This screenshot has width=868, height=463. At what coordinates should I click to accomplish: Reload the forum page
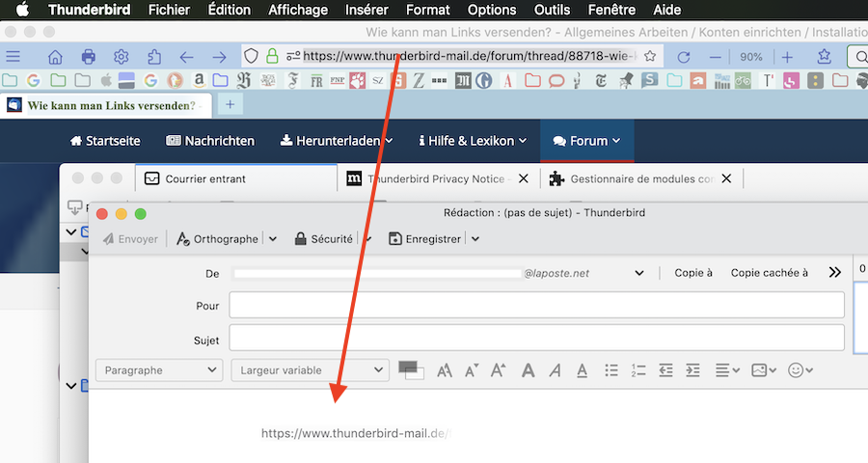[x=684, y=57]
